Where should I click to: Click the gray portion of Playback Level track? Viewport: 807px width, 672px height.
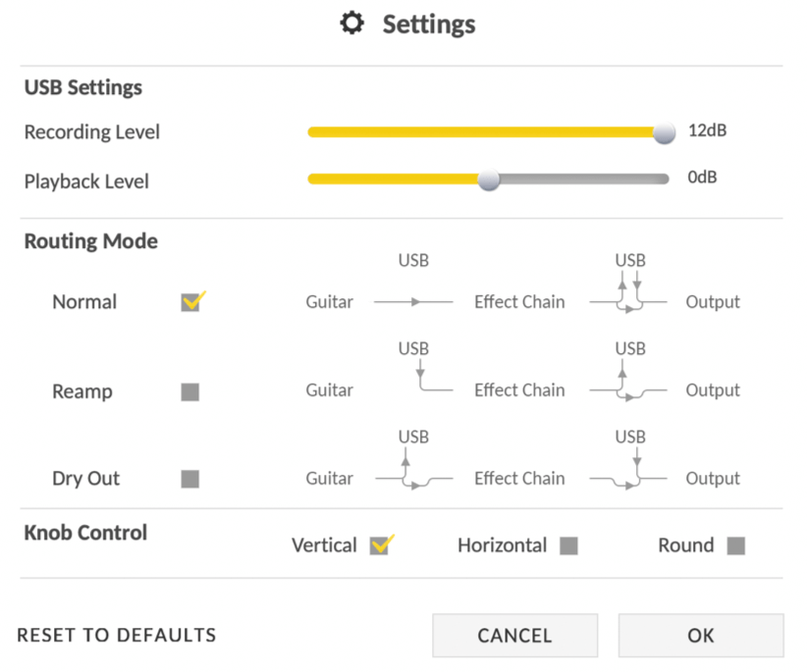(584, 179)
